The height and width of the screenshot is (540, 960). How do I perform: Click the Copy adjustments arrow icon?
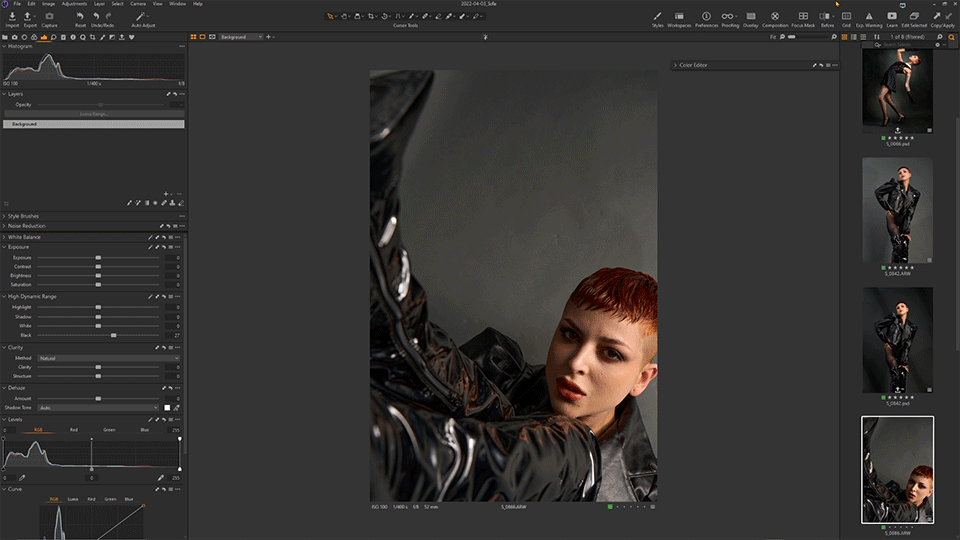[937, 16]
